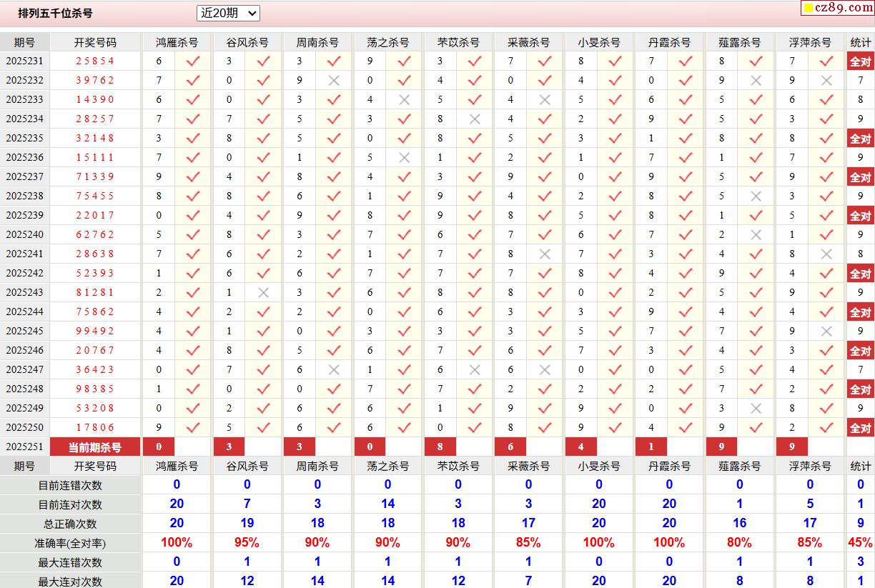
Task: Click the 总正确次数 row label
Action: [70, 524]
